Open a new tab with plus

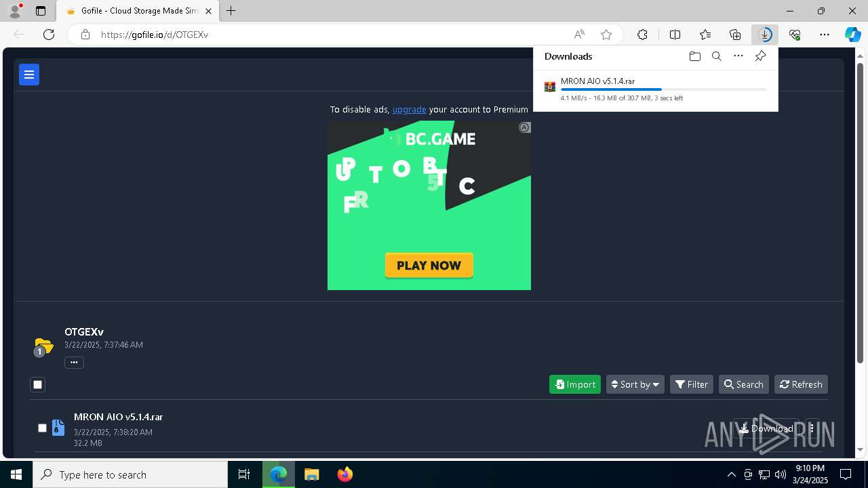click(x=231, y=11)
